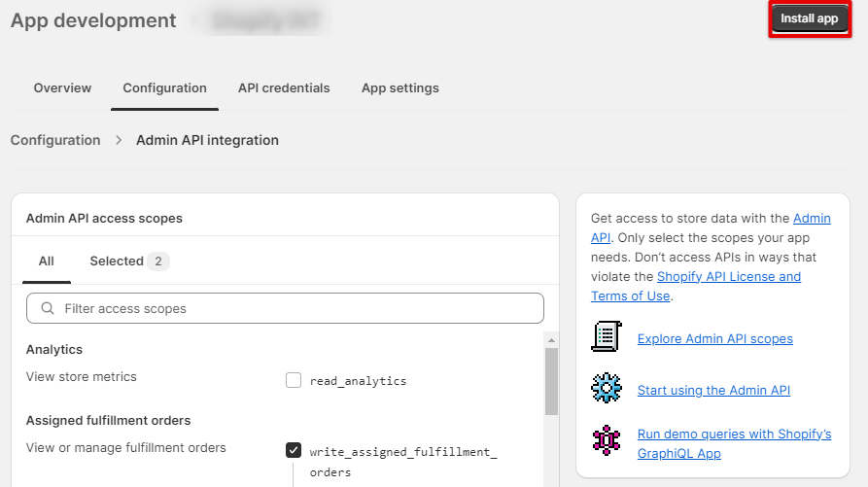Image resolution: width=868 pixels, height=487 pixels.
Task: Click the selected count badge '2'
Action: [158, 261]
